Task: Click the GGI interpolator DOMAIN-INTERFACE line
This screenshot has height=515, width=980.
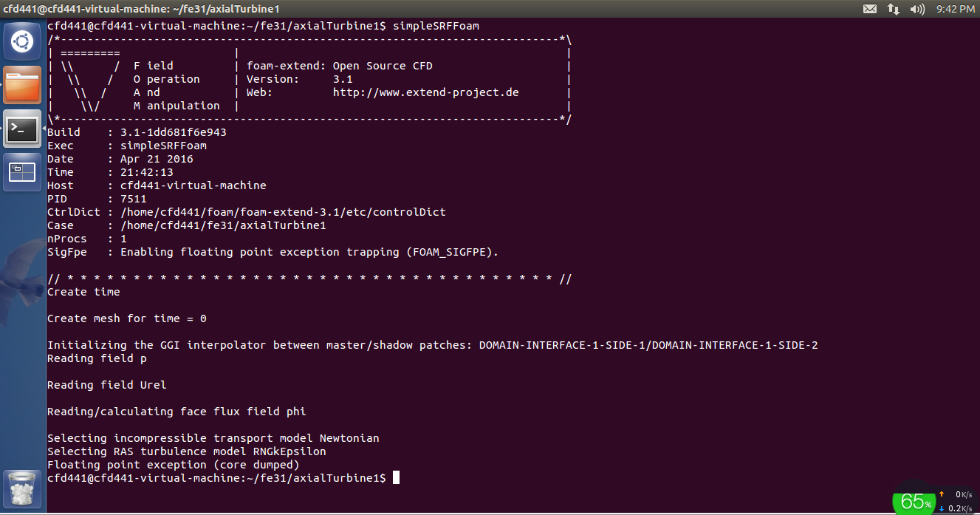Action: pyautogui.click(x=433, y=345)
